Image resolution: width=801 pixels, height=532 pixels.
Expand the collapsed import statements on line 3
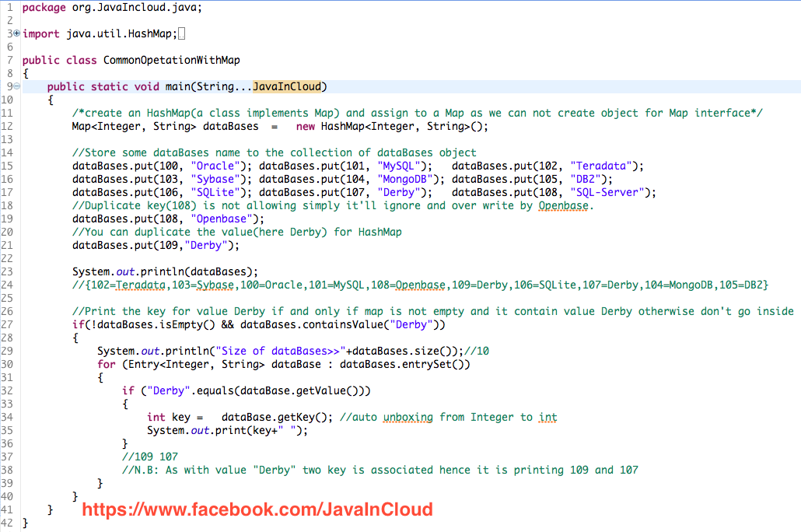click(16, 33)
